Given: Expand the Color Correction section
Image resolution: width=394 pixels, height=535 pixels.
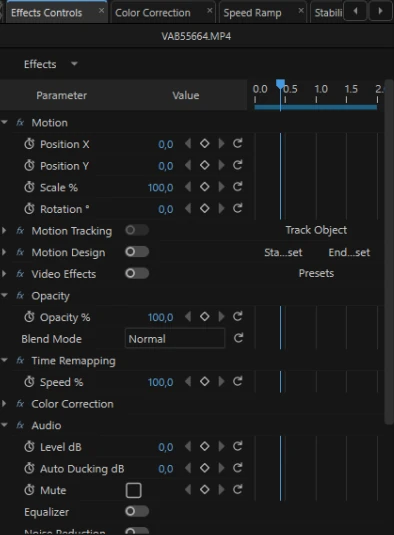Looking at the screenshot, I should [4, 404].
